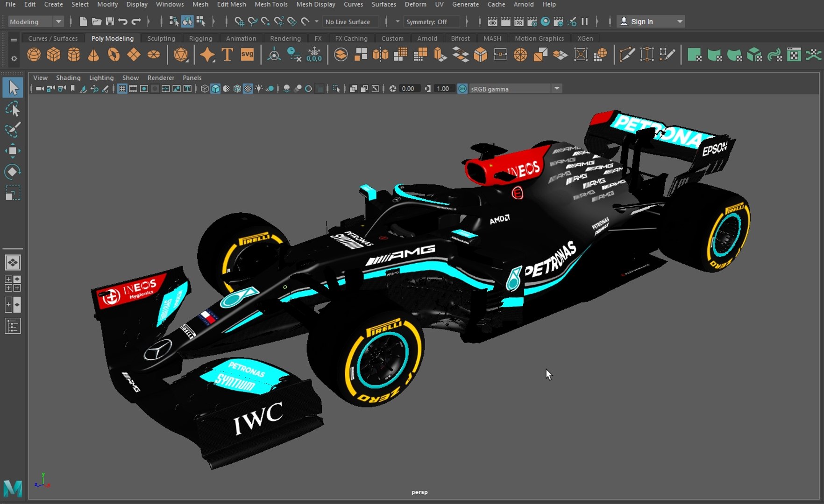Toggle smooth shade all cube
This screenshot has width=824, height=504.
(x=215, y=89)
